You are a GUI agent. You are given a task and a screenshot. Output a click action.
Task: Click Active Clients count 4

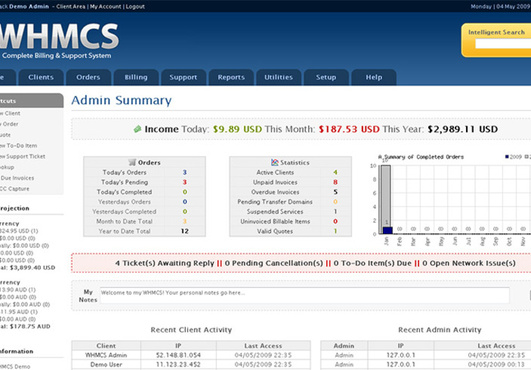335,172
